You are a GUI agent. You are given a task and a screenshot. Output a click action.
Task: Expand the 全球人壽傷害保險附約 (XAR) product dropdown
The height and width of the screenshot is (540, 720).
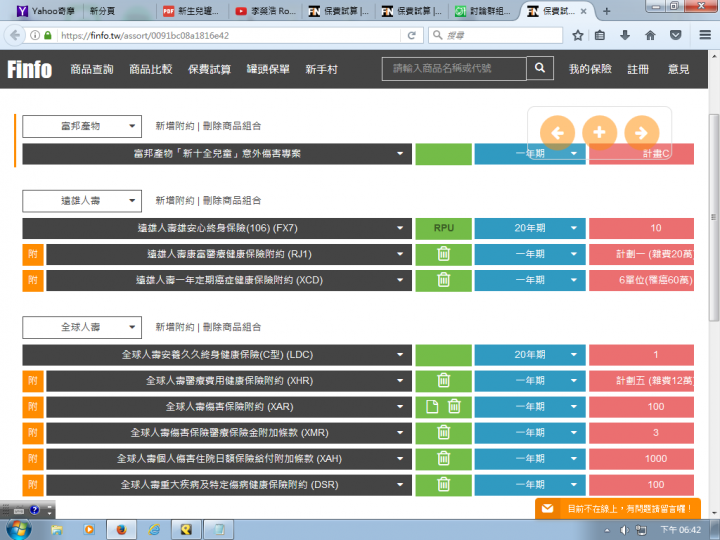[229, 407]
